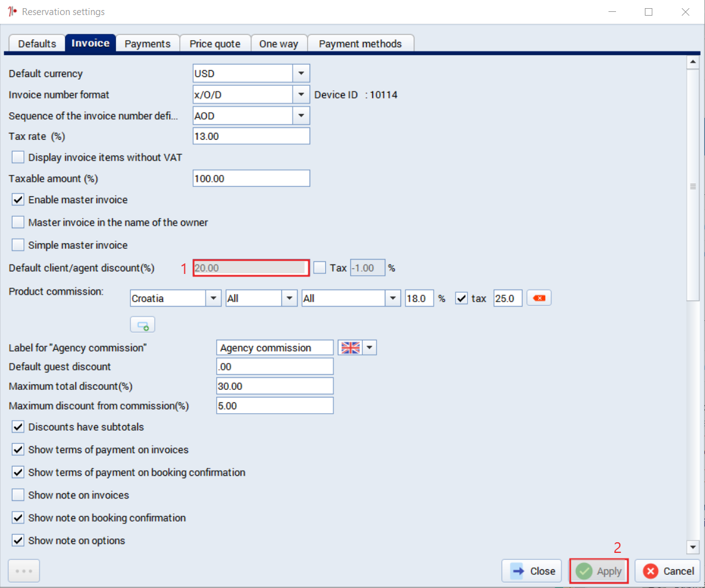Click the Taxable amount field 100.00
This screenshot has width=705, height=588.
pos(251,178)
